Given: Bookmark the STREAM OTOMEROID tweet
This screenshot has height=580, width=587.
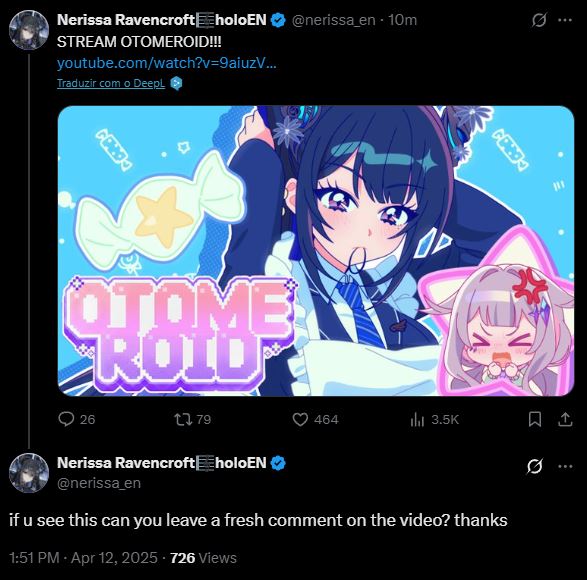Looking at the screenshot, I should pyautogui.click(x=535, y=419).
